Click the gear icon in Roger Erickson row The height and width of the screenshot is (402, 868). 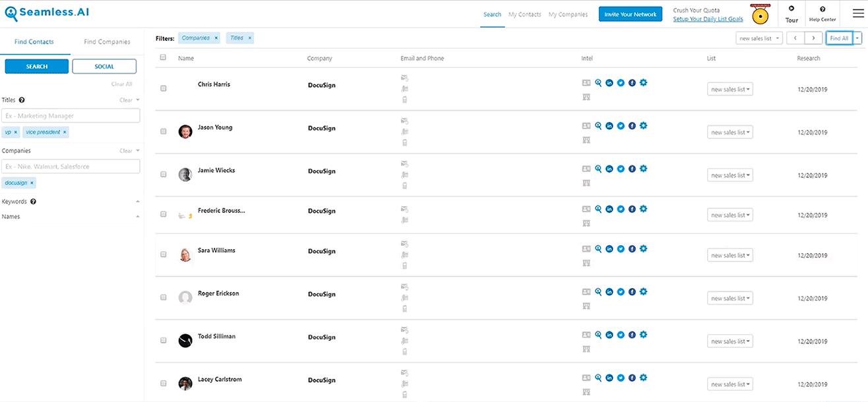(644, 291)
